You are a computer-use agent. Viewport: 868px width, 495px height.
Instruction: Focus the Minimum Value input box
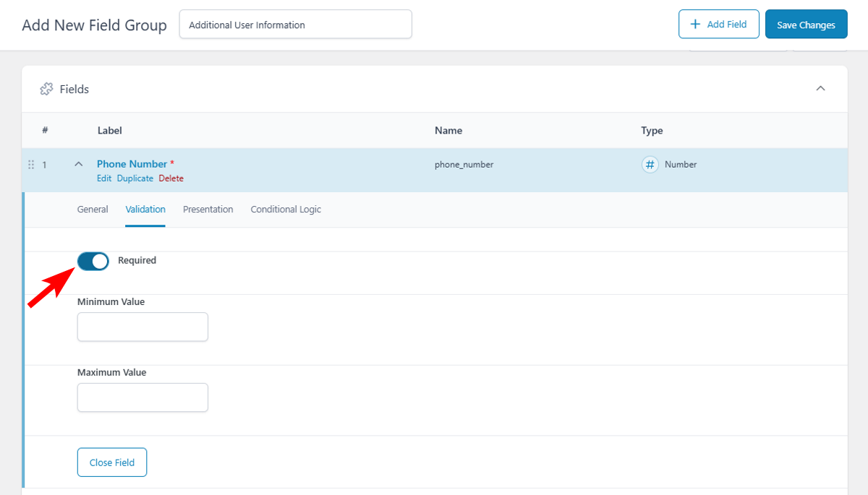pos(142,327)
